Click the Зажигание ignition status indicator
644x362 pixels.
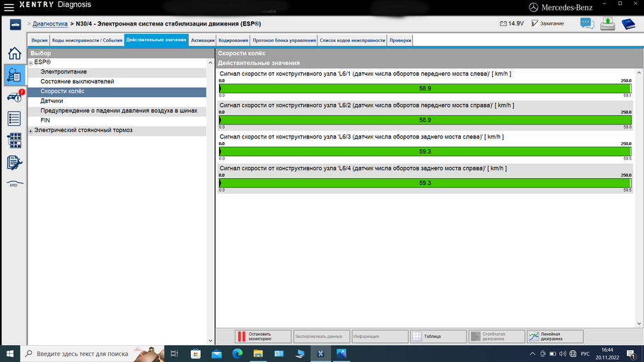547,23
